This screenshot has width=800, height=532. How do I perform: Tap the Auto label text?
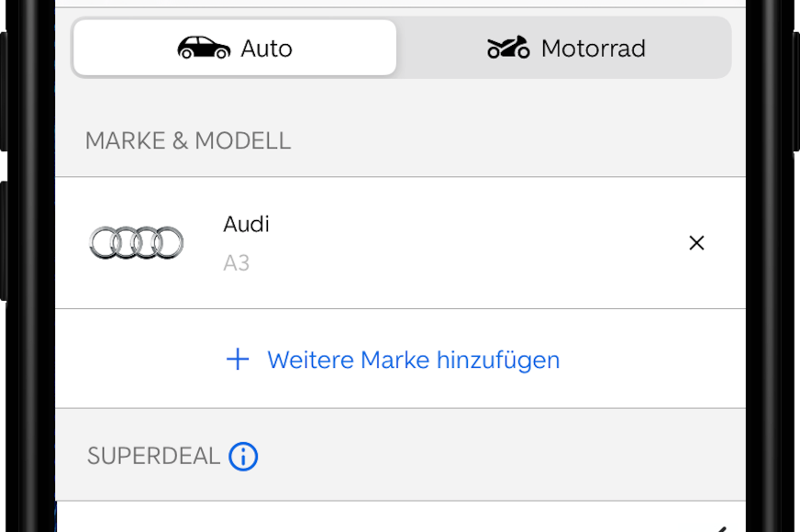click(x=266, y=49)
